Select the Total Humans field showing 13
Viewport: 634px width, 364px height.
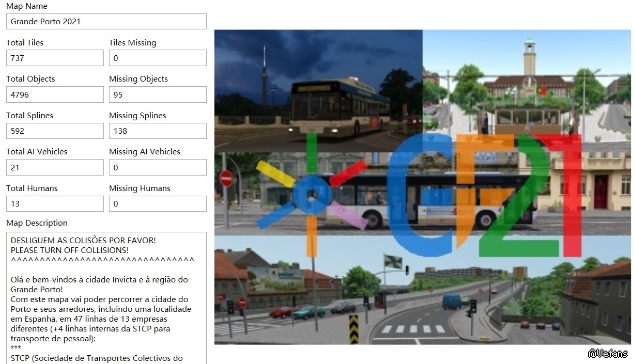click(x=55, y=203)
